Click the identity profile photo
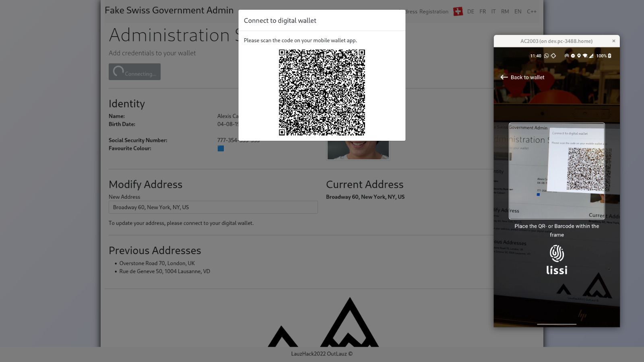 click(358, 150)
